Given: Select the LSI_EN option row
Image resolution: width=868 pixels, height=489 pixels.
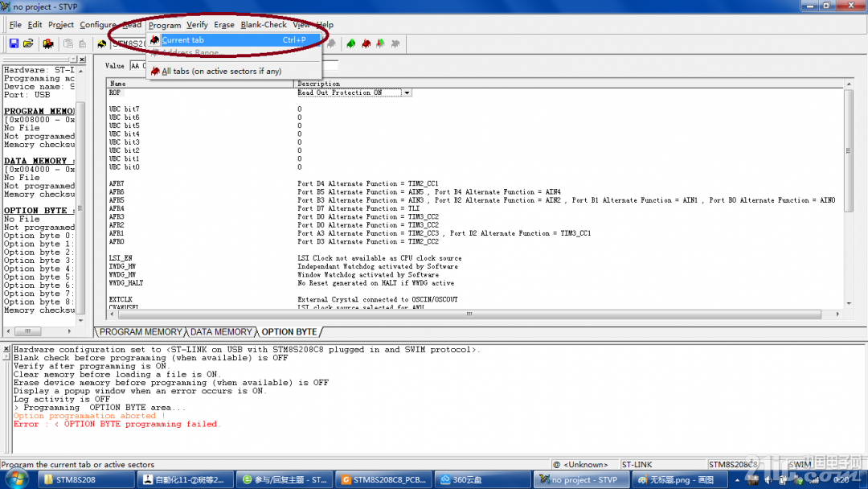Looking at the screenshot, I should pyautogui.click(x=120, y=259).
